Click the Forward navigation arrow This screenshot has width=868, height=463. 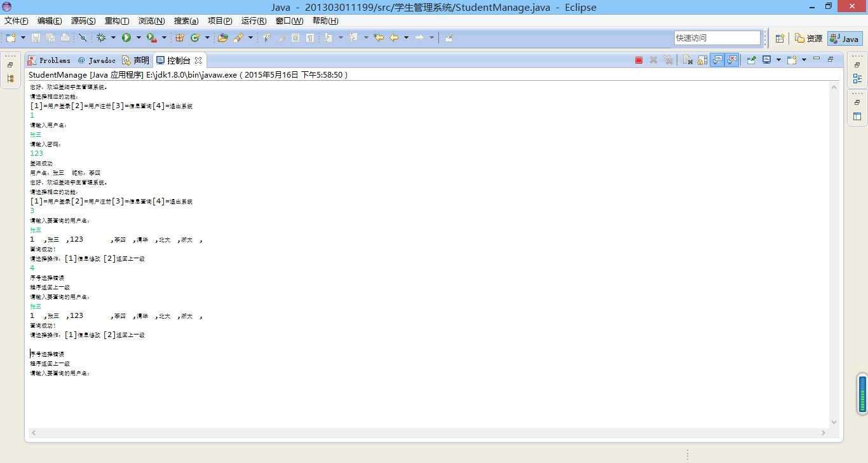click(419, 38)
